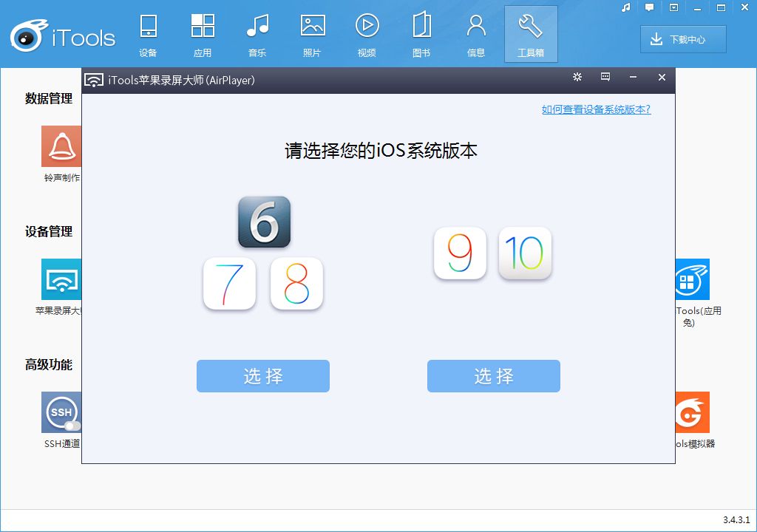Switch to the 信息 messages tab
757x532 pixels.
476,33
